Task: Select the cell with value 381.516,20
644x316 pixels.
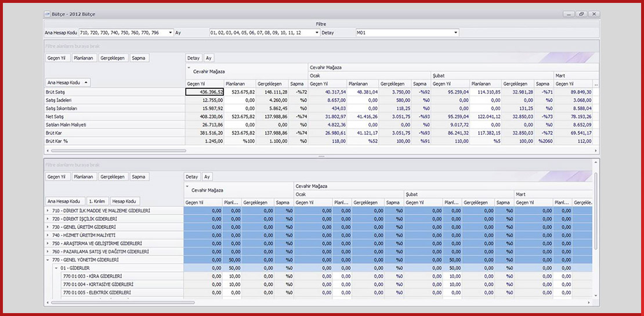Action: [x=205, y=133]
